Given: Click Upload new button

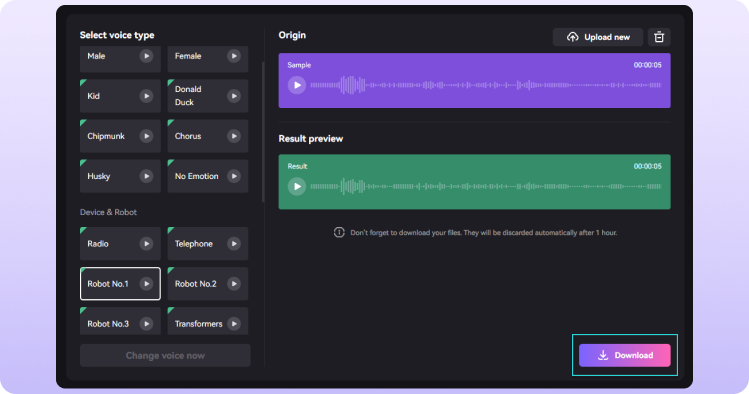Looking at the screenshot, I should tap(598, 37).
